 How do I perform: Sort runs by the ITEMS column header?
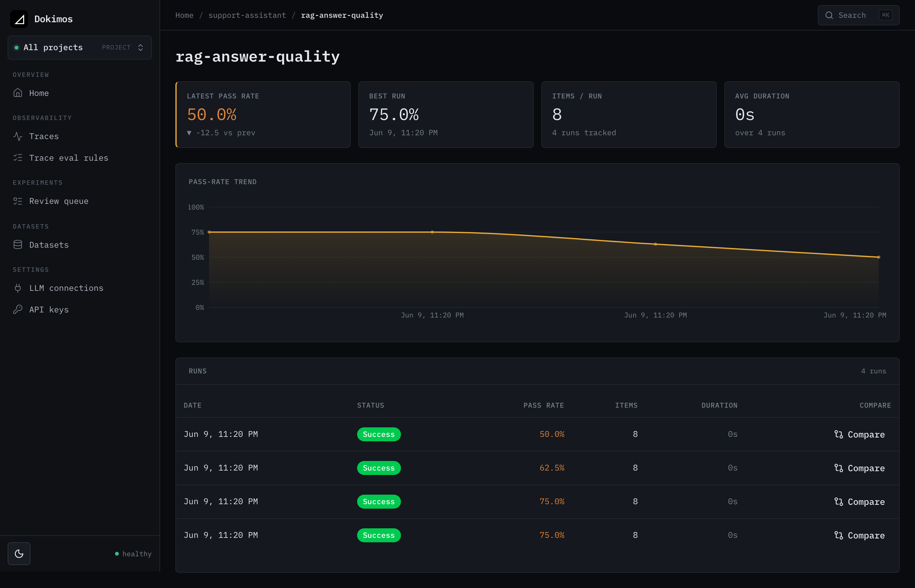[626, 405]
